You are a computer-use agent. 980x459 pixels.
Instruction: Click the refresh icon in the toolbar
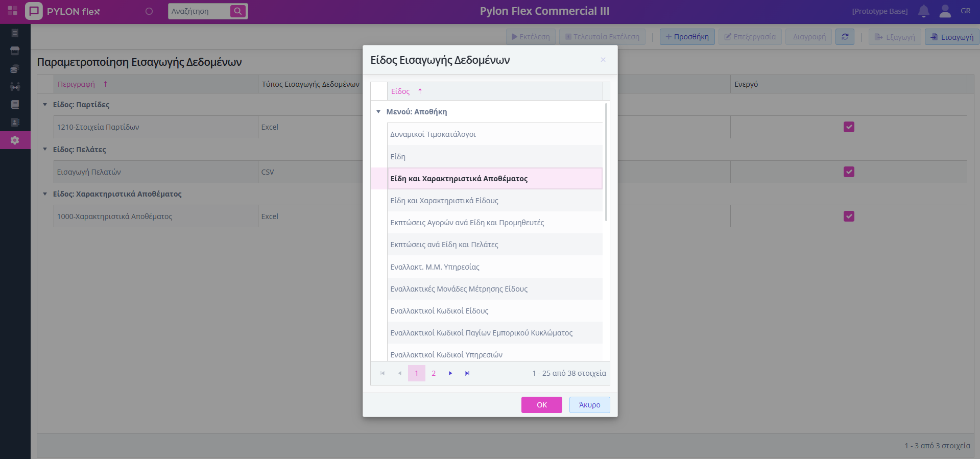845,37
